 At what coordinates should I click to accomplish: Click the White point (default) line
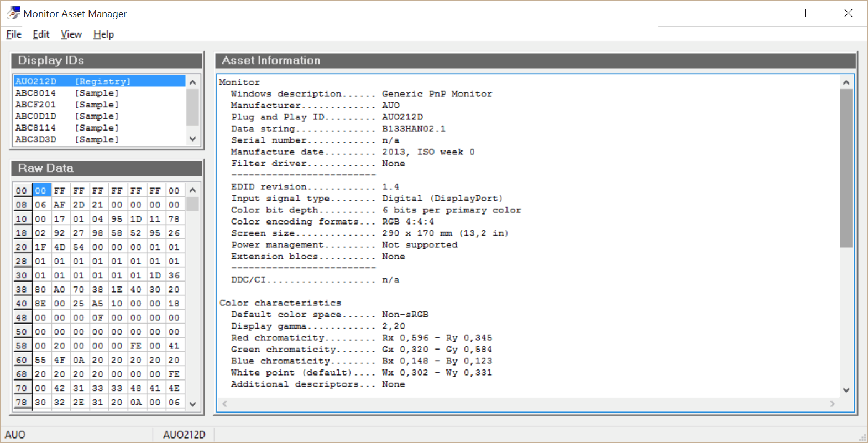tap(362, 373)
